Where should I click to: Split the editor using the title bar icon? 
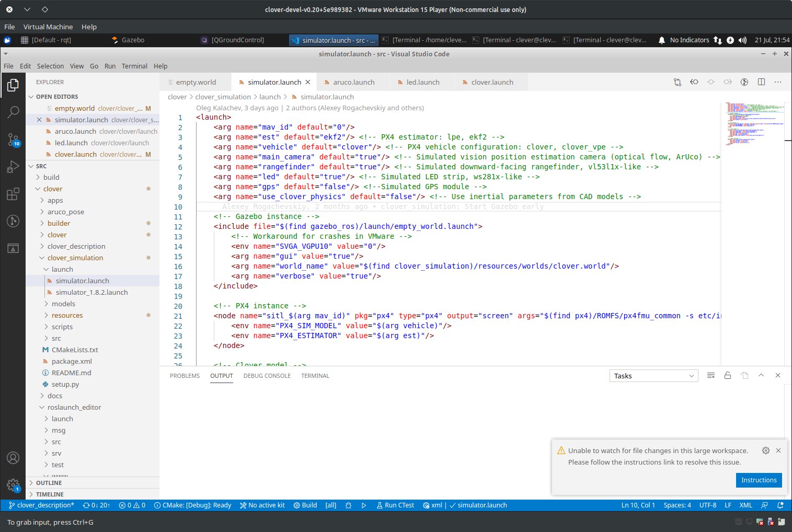click(x=761, y=82)
